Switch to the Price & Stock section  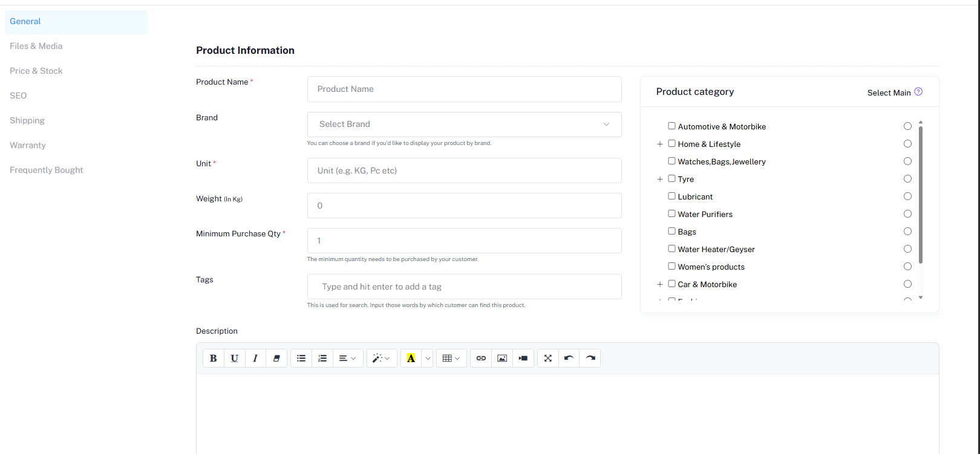36,71
